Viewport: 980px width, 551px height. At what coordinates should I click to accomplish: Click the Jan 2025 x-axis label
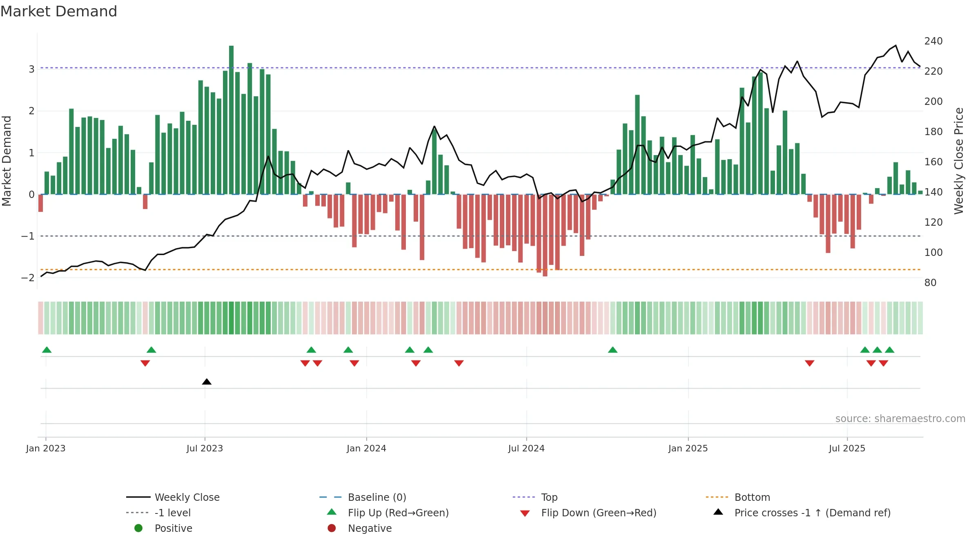click(x=688, y=448)
